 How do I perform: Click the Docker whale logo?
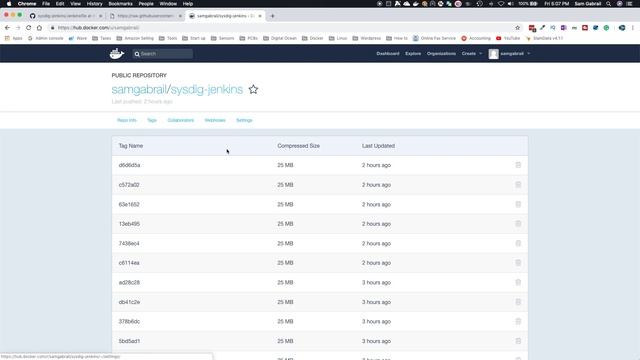(117, 53)
